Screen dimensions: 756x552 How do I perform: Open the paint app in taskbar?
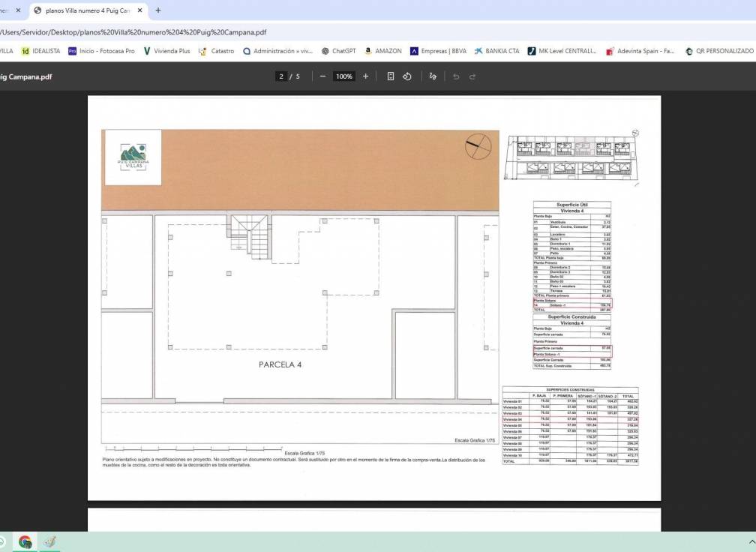(49, 541)
